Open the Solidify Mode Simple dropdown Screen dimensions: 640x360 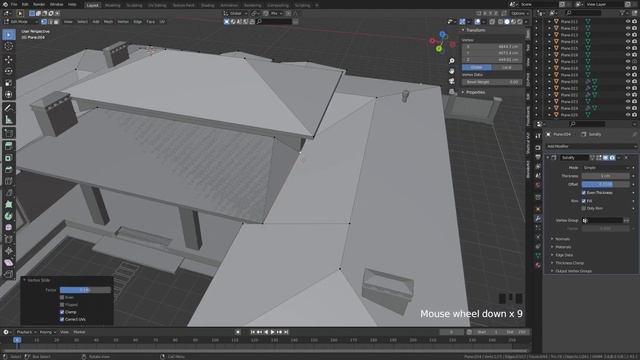tap(606, 168)
